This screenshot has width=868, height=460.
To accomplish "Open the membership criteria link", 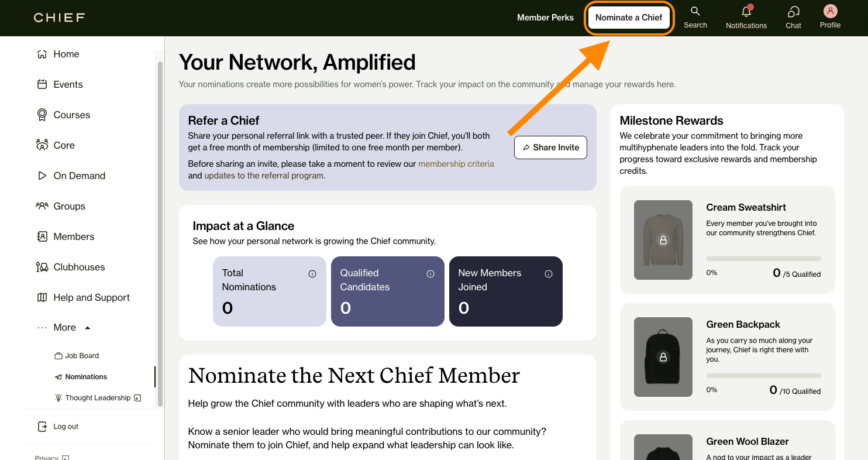I will tap(456, 164).
